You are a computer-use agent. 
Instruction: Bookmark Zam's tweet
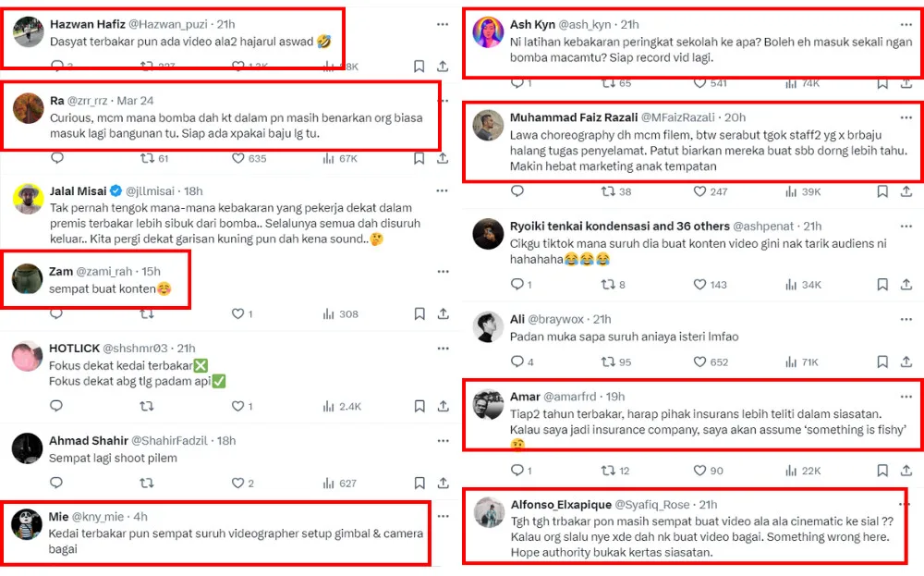419,314
